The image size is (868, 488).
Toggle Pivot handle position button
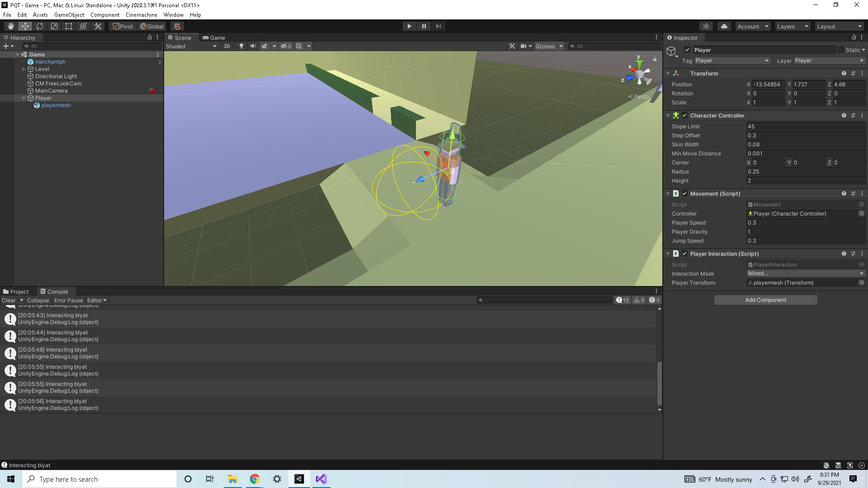click(123, 26)
